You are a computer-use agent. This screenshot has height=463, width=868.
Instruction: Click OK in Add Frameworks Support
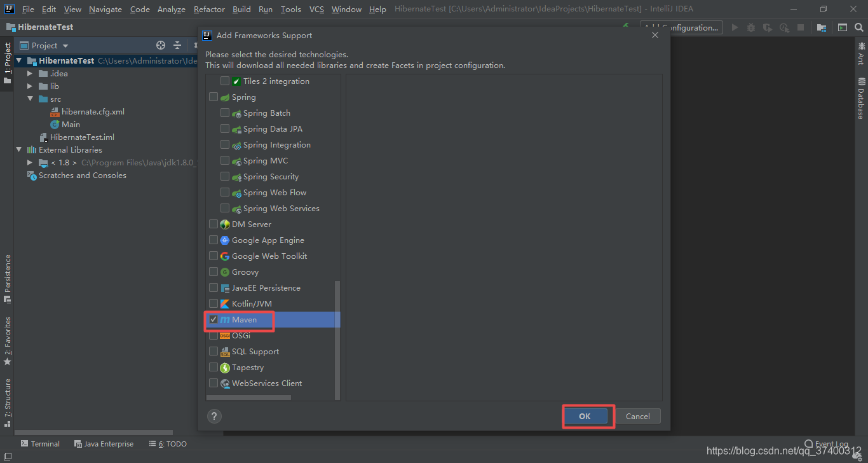coord(585,416)
